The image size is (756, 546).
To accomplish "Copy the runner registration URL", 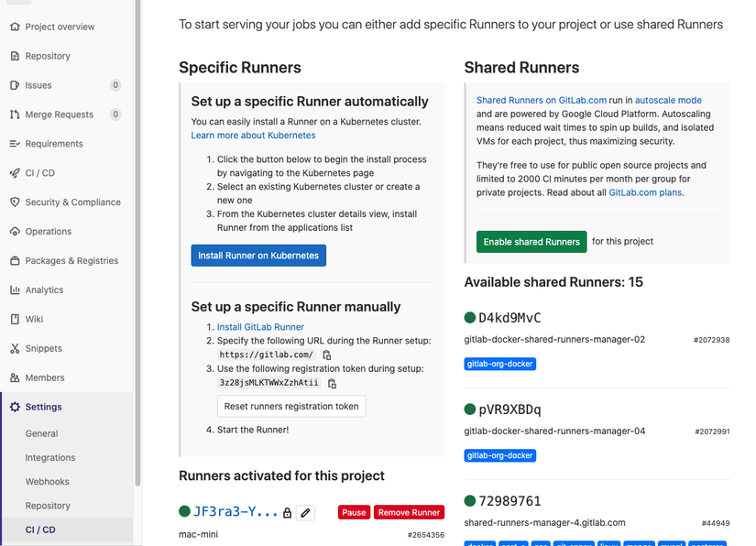I will [x=327, y=355].
